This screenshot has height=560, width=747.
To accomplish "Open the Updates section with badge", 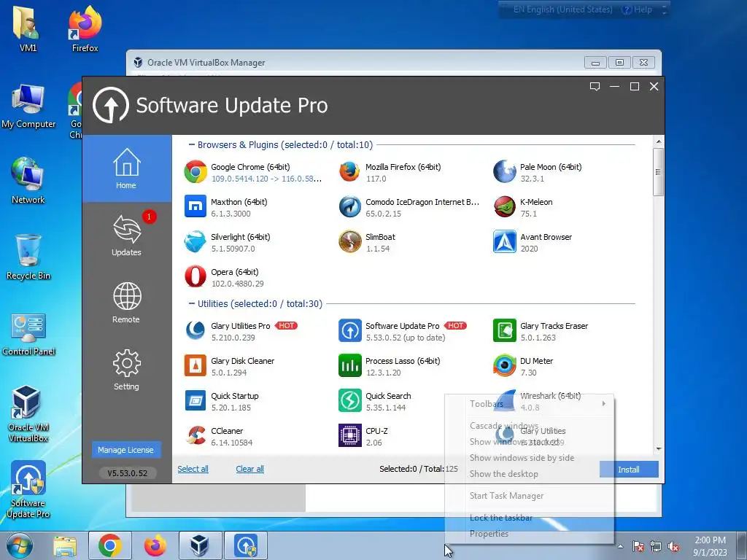I will click(x=127, y=236).
